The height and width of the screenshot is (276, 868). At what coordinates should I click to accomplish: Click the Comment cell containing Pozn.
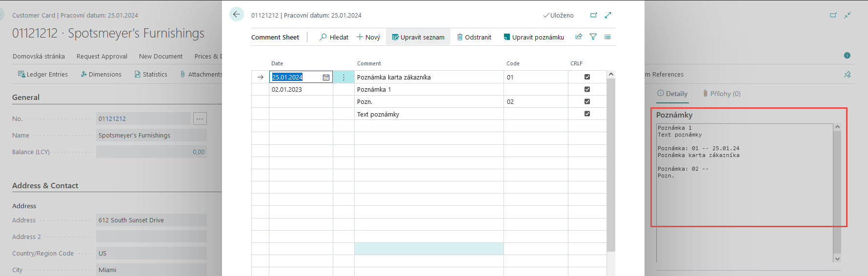point(428,101)
